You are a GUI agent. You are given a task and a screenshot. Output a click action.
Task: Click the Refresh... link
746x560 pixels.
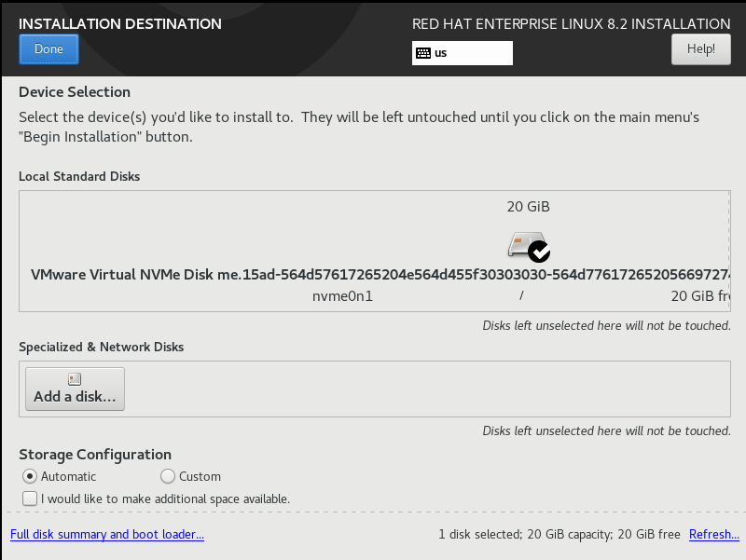click(714, 534)
